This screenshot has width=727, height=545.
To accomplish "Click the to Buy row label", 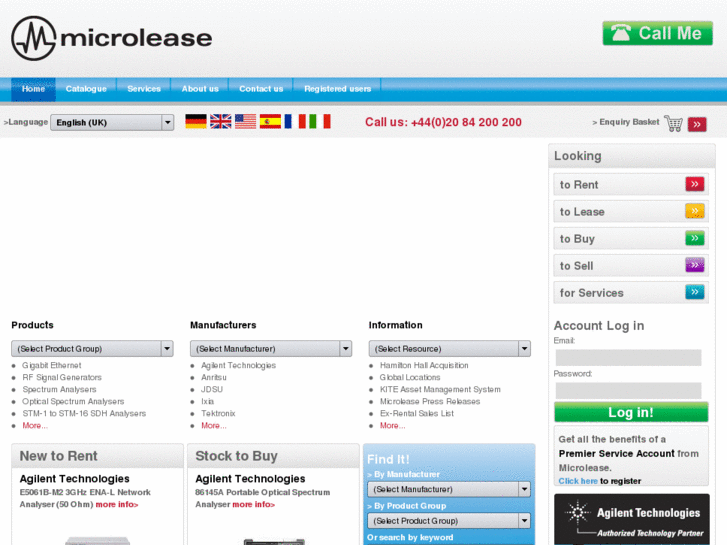I will pos(577,239).
